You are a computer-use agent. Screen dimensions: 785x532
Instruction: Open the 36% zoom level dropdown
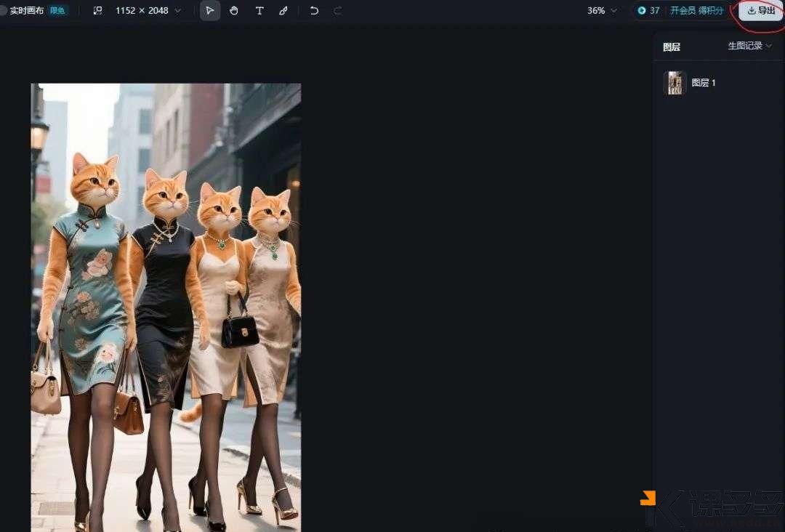(602, 11)
